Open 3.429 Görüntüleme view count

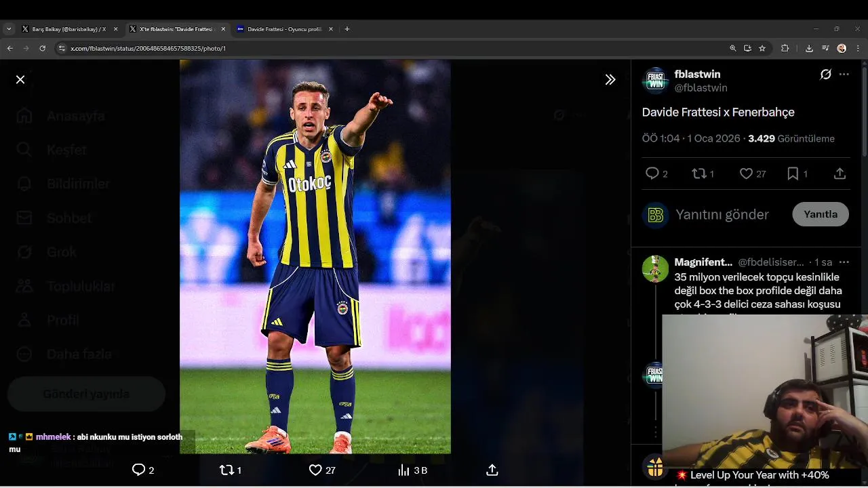click(x=791, y=138)
